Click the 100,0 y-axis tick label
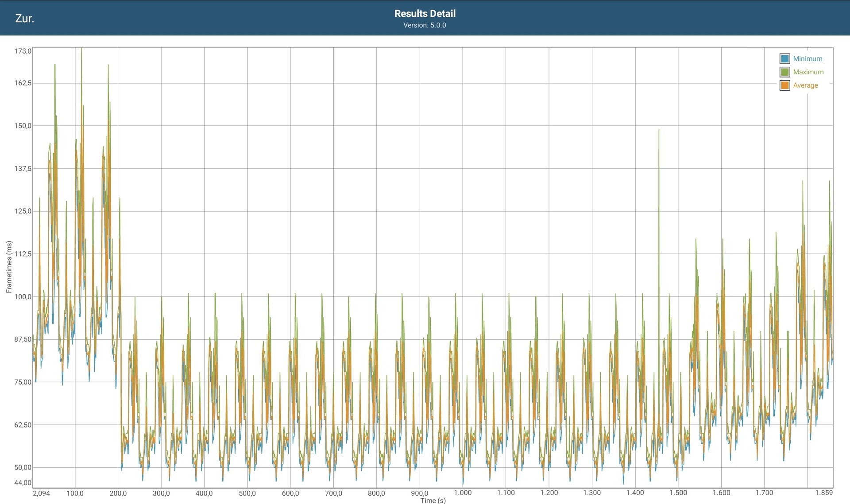 (x=23, y=297)
